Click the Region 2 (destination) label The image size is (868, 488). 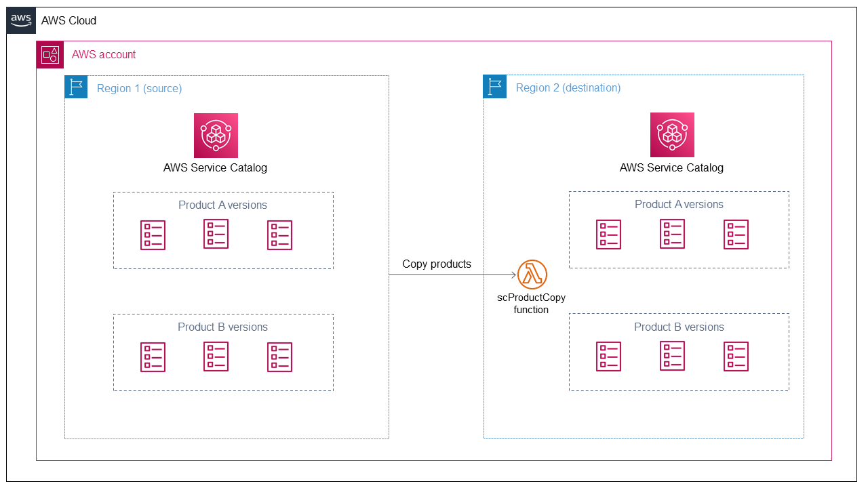(568, 87)
